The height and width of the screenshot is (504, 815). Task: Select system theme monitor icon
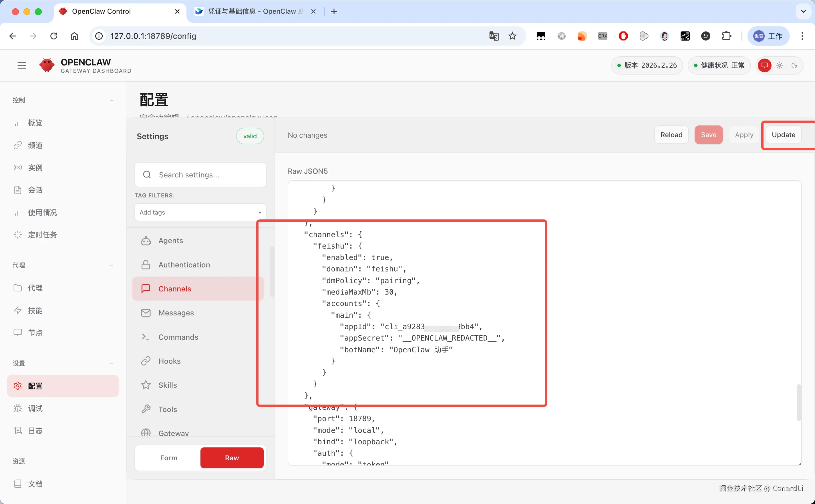[764, 65]
